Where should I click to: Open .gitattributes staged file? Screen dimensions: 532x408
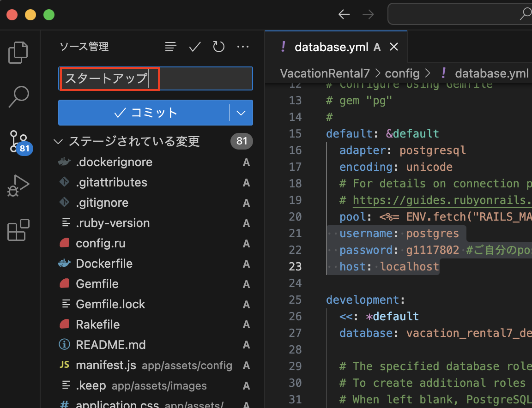[x=111, y=182]
